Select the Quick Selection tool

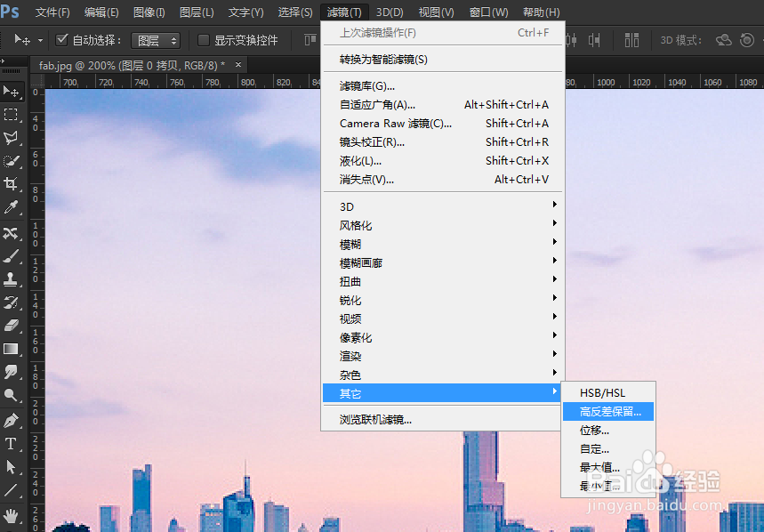tap(11, 161)
